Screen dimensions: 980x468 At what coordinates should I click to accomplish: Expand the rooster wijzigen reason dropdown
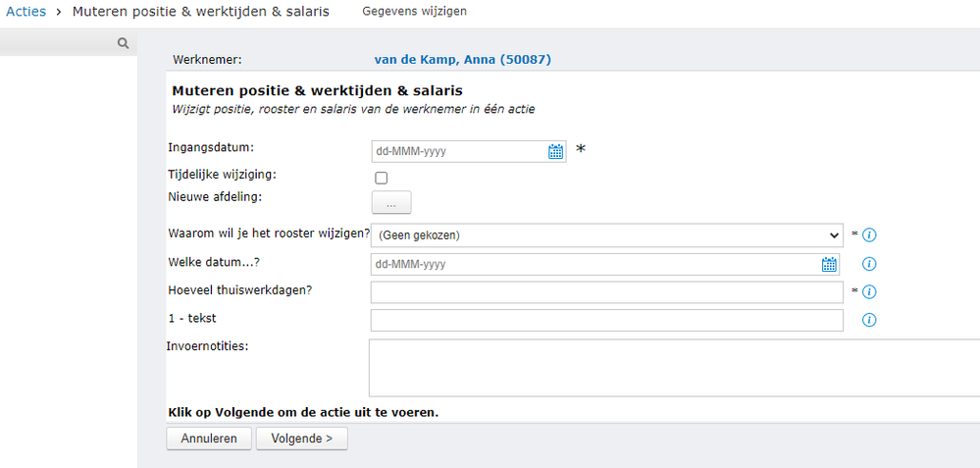click(x=606, y=235)
